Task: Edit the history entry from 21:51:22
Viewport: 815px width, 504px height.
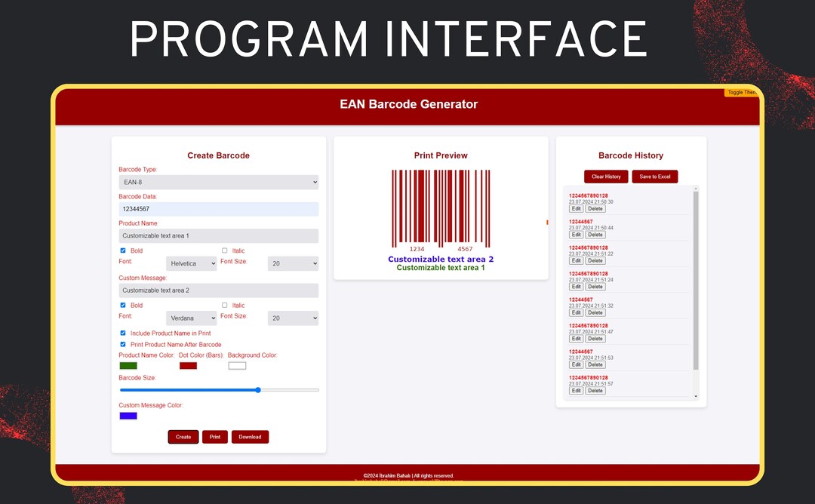Action: point(576,261)
